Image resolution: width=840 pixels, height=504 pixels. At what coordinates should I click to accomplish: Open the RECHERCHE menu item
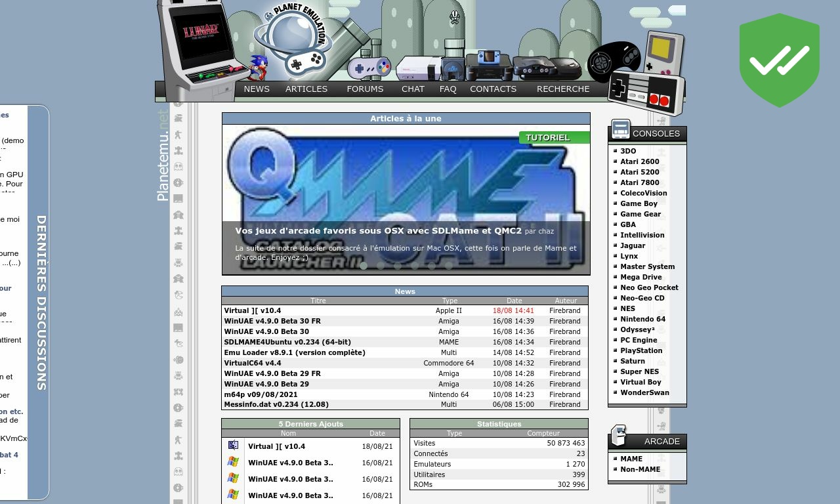(x=562, y=89)
